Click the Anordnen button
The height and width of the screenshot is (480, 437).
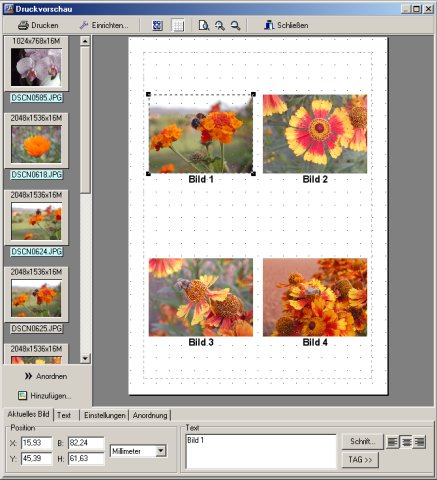(46, 376)
